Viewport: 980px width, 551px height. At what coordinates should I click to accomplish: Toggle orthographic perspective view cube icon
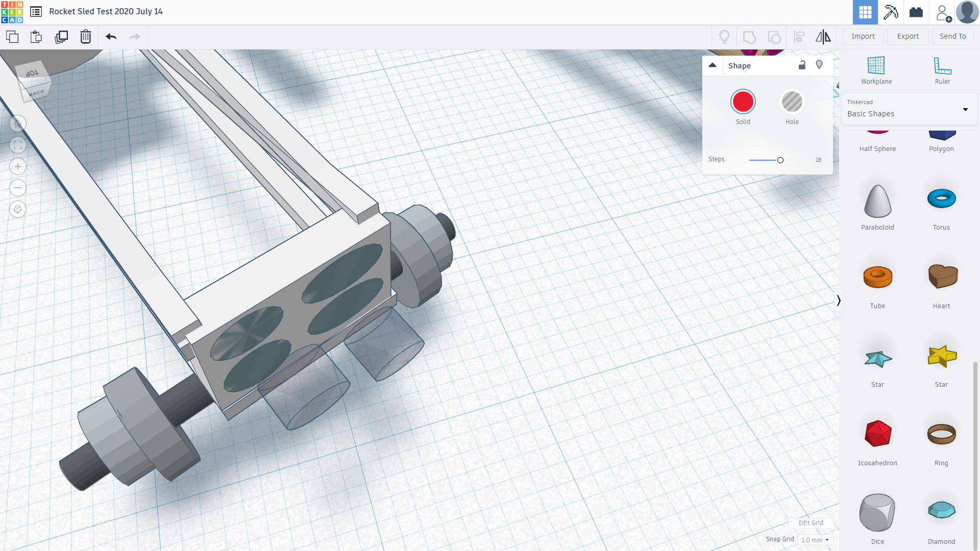click(18, 209)
